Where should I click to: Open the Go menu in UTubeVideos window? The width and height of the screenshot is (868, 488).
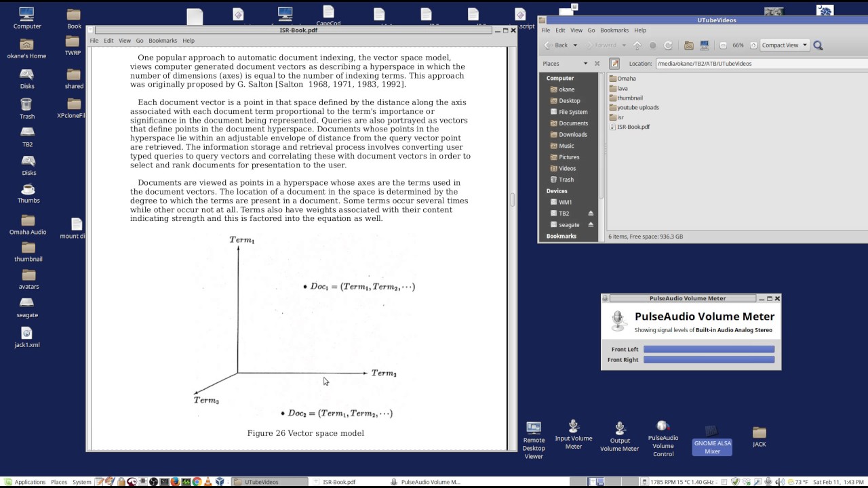[591, 30]
